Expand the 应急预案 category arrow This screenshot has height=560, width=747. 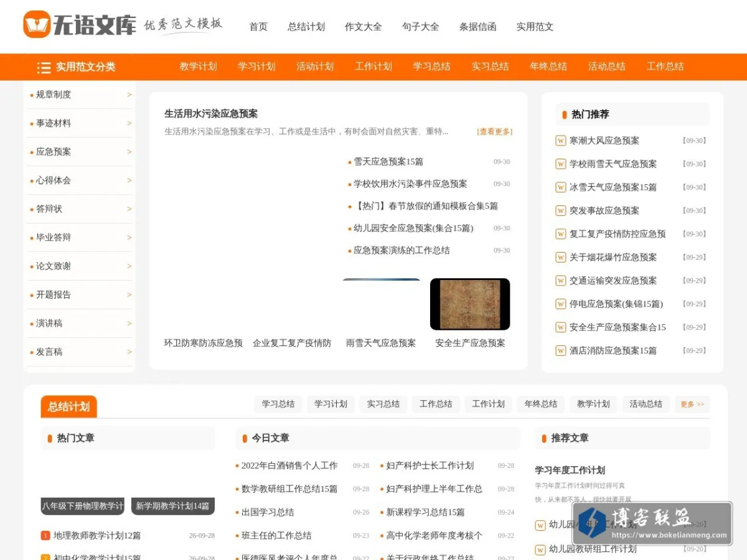(129, 152)
